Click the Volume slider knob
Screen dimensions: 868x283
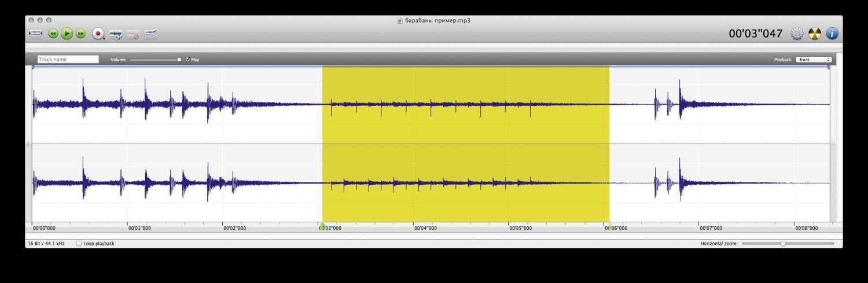(179, 59)
